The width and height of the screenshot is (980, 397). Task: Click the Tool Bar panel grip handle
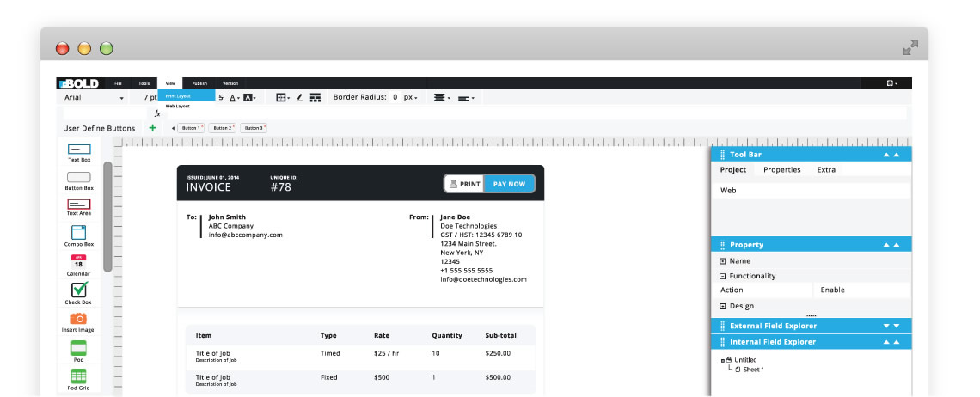722,155
